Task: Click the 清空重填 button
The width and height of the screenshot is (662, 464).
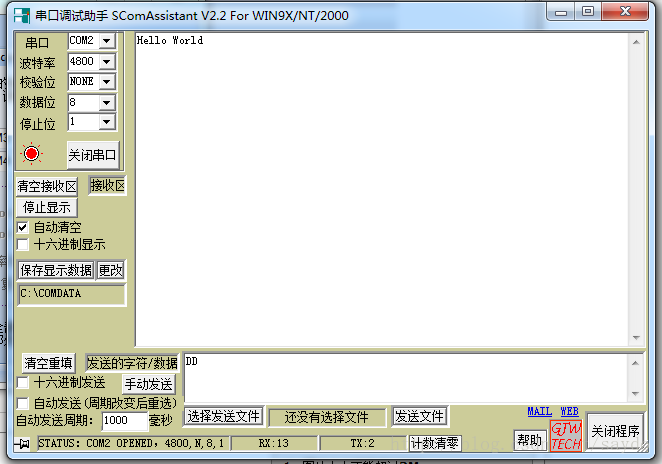Action: [x=48, y=363]
